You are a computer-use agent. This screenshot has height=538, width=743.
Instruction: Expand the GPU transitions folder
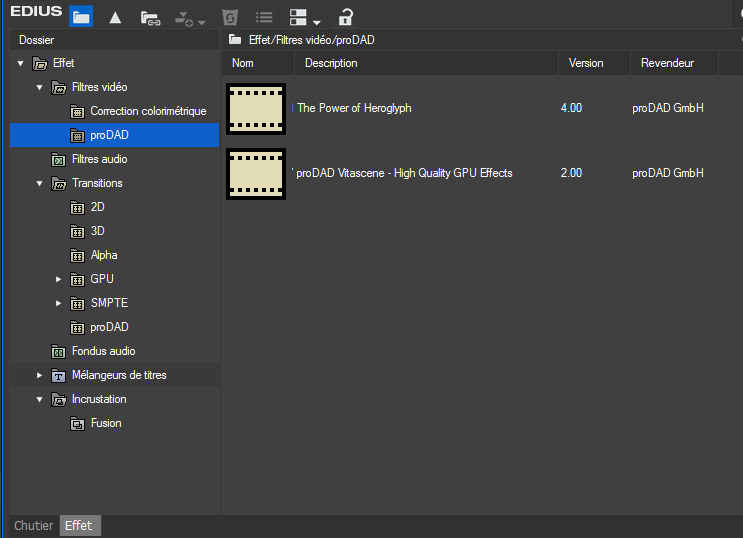coord(58,279)
